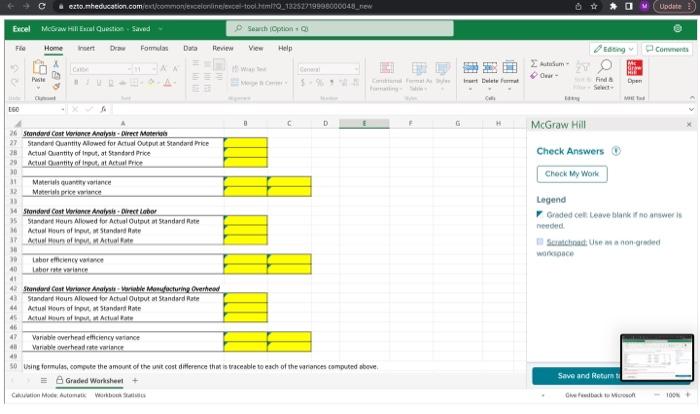Viewport: 700px width, 414px height.
Task: Switch to the Review tab
Action: tap(223, 48)
